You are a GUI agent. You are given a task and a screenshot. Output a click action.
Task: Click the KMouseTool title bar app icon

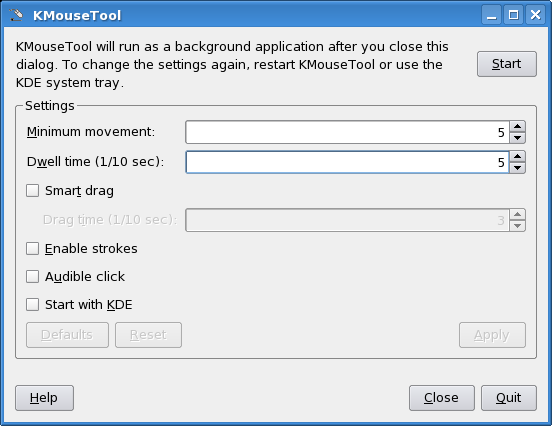[x=15, y=15]
